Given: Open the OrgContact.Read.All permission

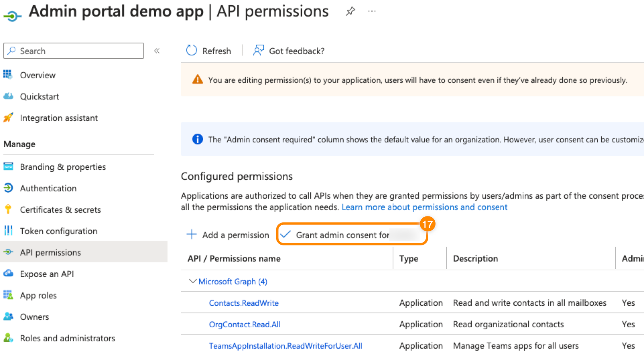Looking at the screenshot, I should [245, 324].
